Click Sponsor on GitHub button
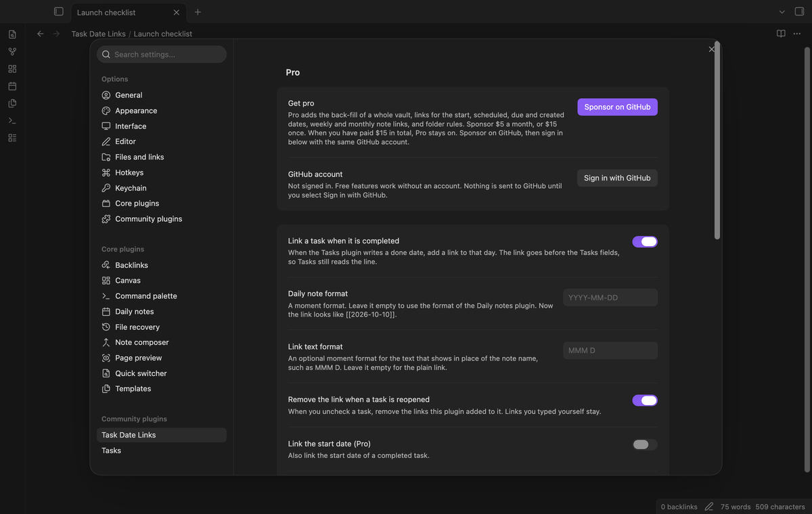Viewport: 812px width, 514px height. [x=617, y=107]
